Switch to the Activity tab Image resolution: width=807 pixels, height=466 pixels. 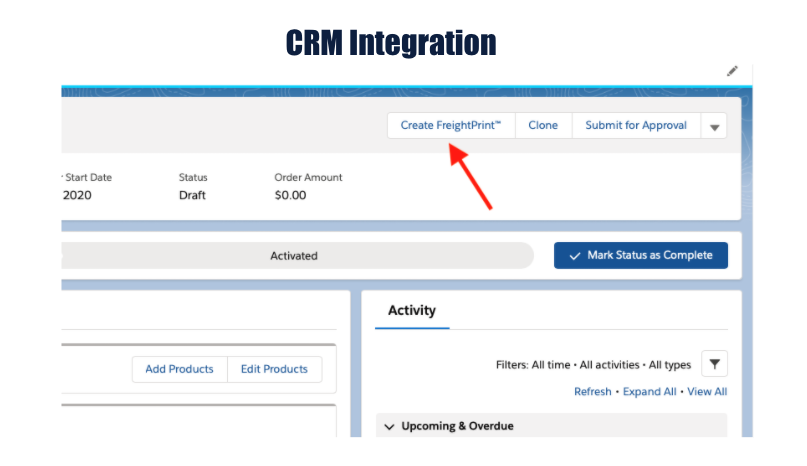[412, 310]
